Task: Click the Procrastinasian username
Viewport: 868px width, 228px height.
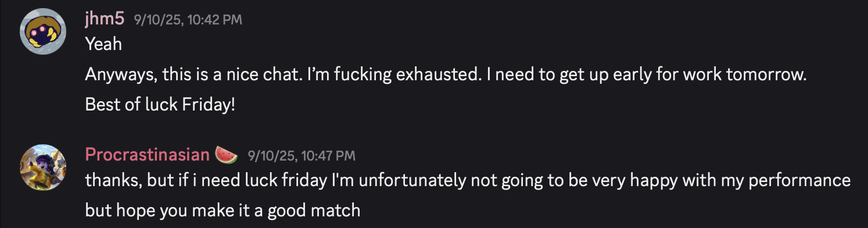Action: [147, 155]
